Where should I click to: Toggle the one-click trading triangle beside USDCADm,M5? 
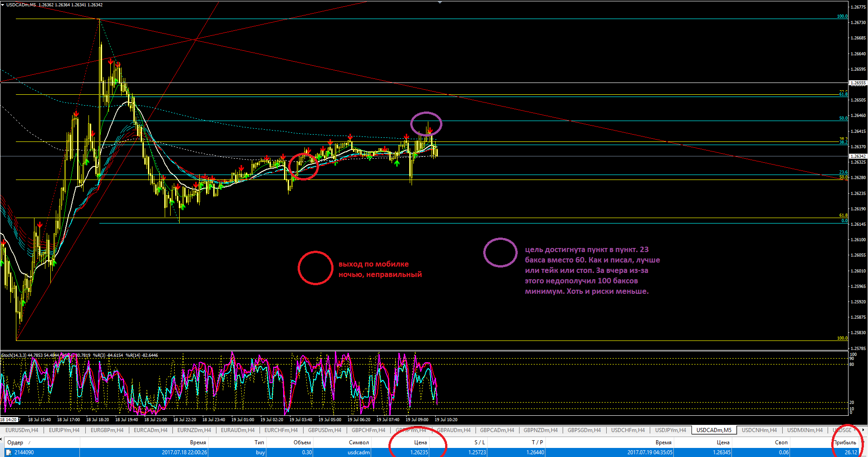(3, 5)
